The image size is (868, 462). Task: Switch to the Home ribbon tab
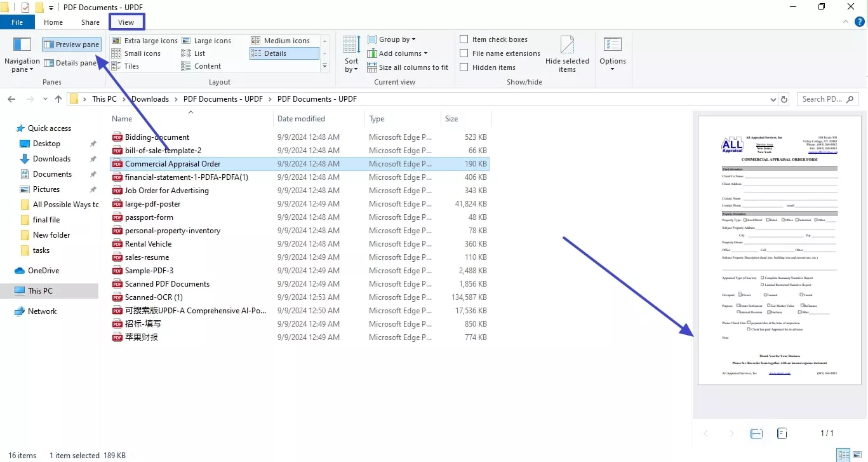(53, 22)
